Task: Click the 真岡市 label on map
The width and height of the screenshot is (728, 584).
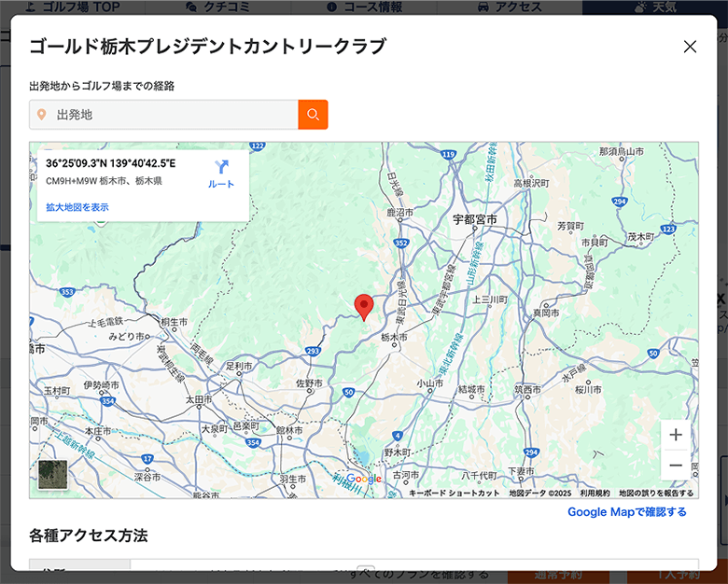Action: [546, 313]
